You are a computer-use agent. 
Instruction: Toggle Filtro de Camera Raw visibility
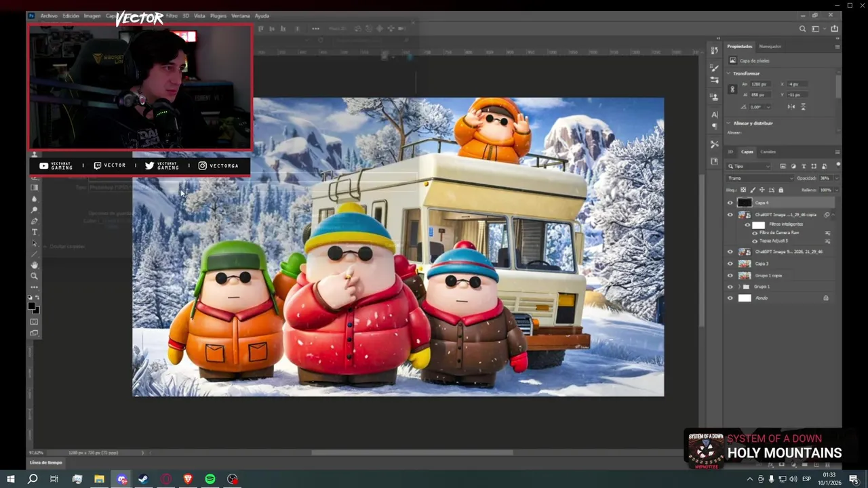(755, 232)
